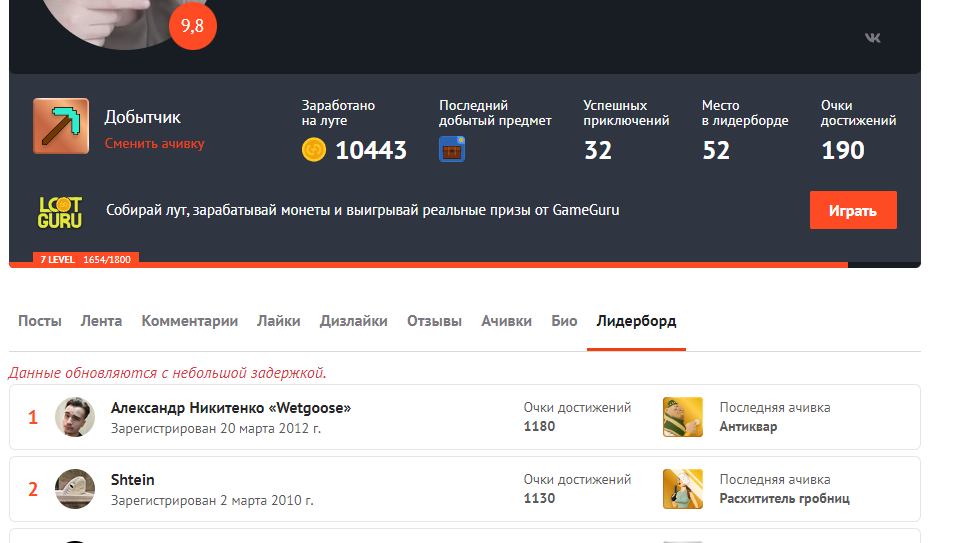Click the Очки достижений header label above 190
969x543 pixels.
(x=858, y=113)
